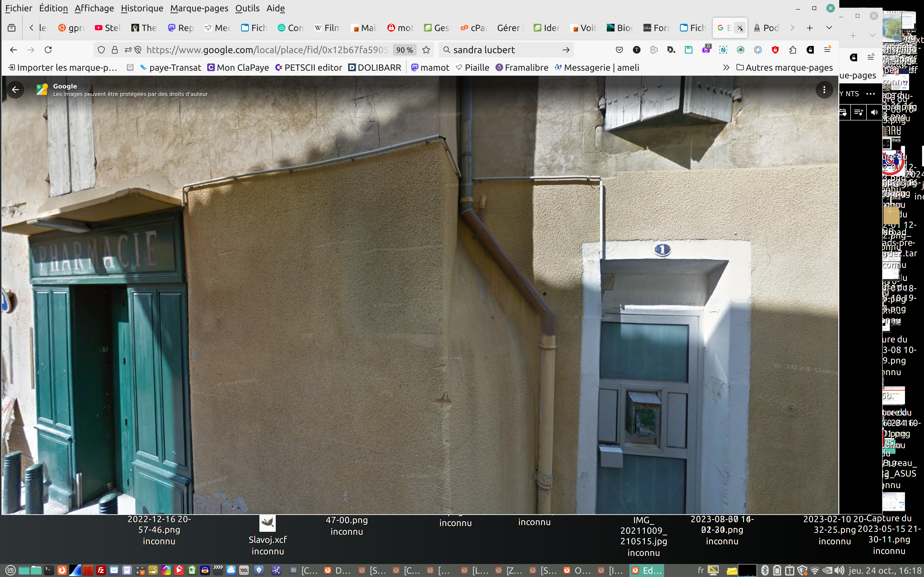924x577 pixels.
Task: Click the site padlock security info icon
Action: [x=115, y=50]
